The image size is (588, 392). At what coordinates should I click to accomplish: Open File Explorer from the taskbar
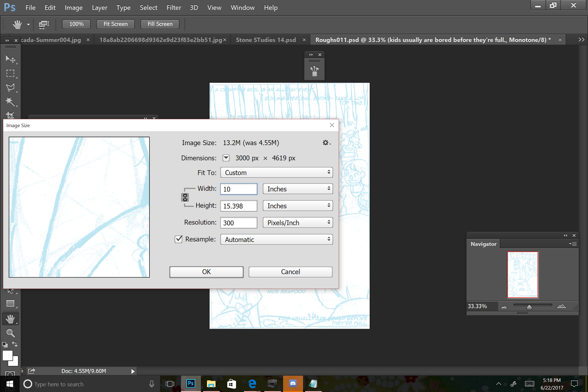(211, 384)
